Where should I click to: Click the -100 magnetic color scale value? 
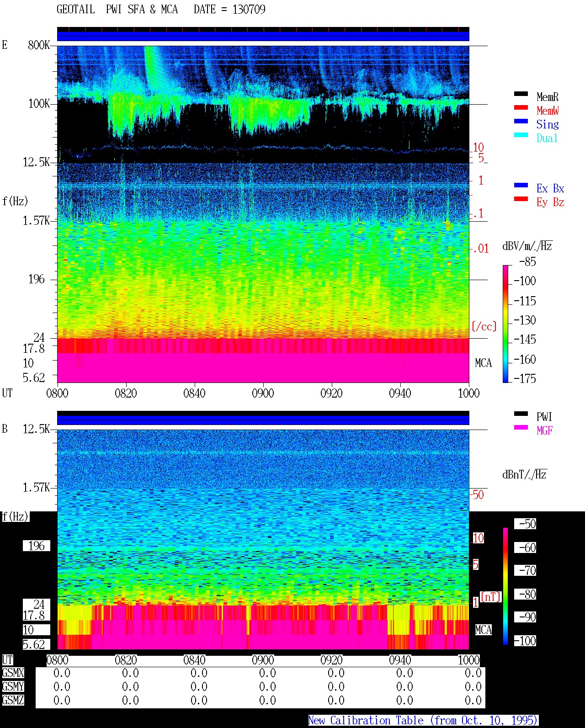click(525, 641)
